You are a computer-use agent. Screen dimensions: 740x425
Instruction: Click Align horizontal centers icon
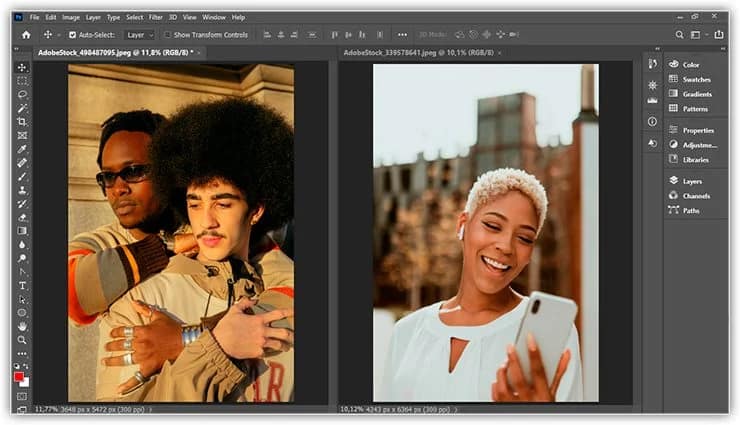281,35
